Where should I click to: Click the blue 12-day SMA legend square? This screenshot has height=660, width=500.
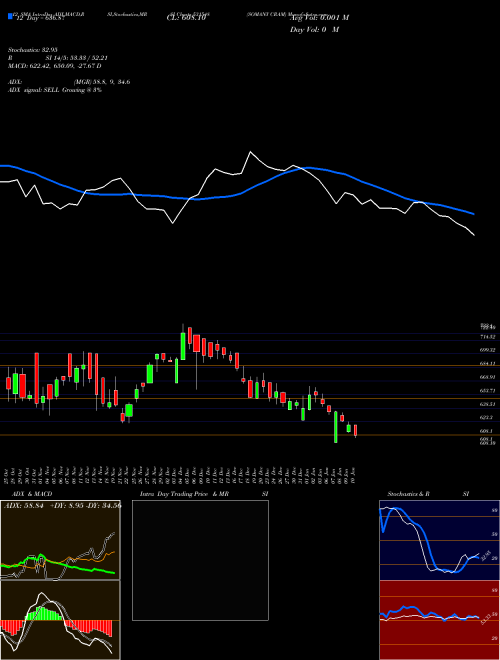click(11, 16)
